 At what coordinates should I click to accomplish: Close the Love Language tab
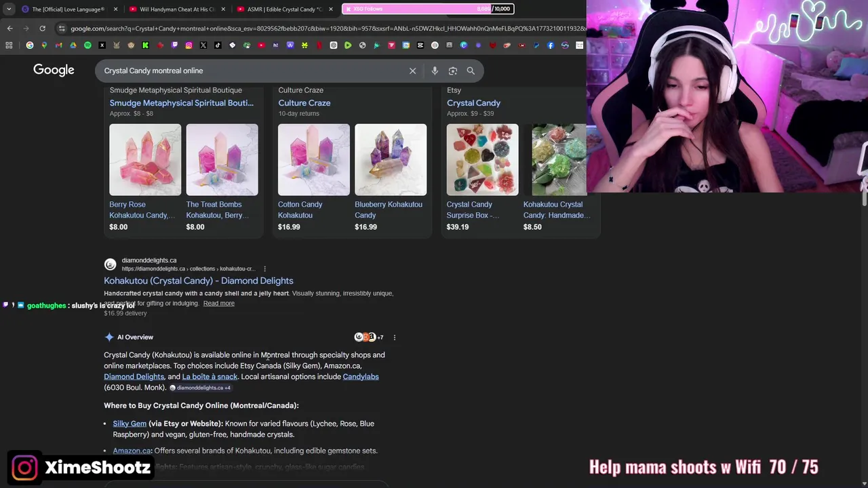(x=115, y=9)
